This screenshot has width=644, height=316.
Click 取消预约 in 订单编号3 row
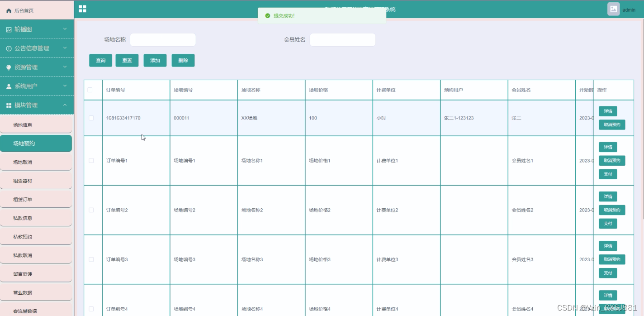coord(612,259)
